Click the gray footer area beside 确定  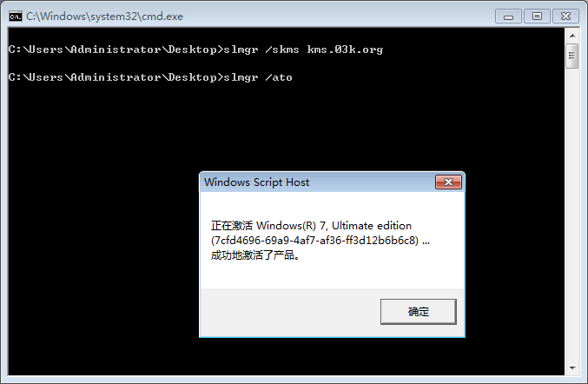287,311
